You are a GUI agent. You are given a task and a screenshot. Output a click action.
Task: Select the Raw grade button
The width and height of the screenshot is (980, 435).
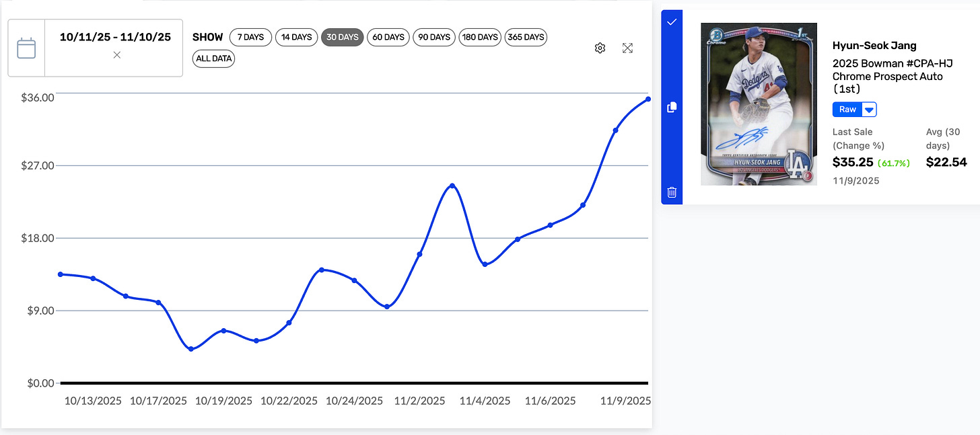(x=847, y=110)
